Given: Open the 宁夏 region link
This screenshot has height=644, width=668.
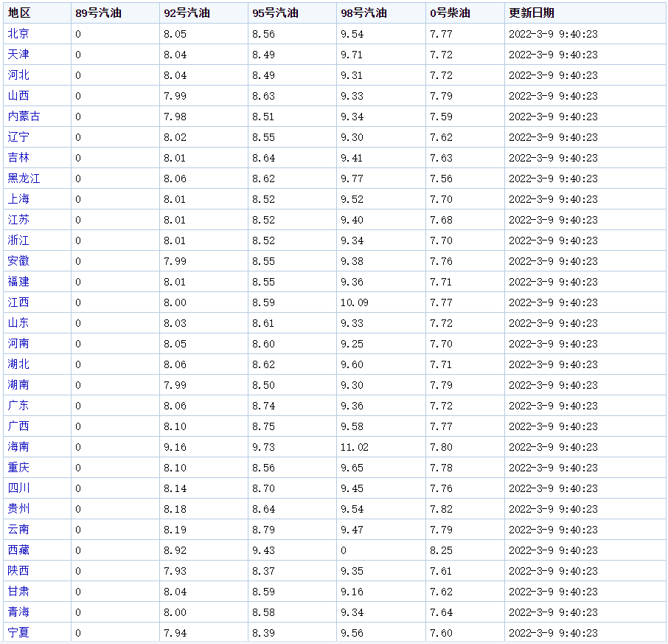Looking at the screenshot, I should (x=18, y=634).
